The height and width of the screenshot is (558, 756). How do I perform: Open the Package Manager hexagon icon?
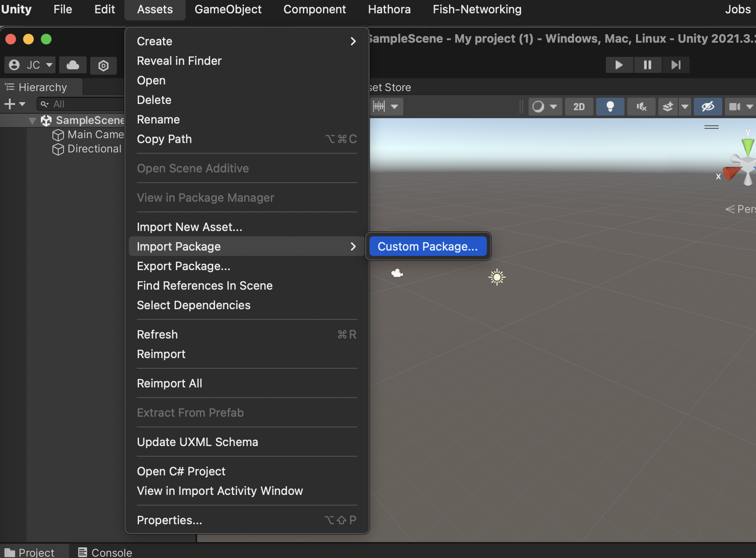(103, 66)
